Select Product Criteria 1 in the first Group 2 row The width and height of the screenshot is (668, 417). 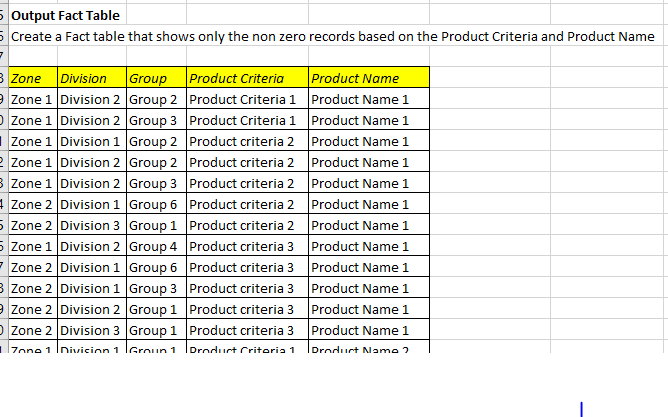(x=248, y=99)
